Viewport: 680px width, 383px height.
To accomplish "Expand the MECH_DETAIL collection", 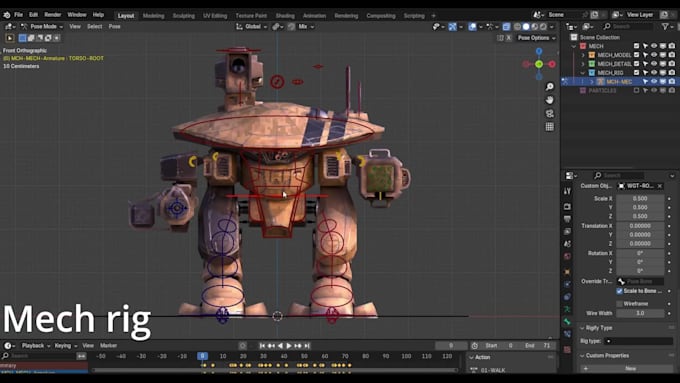I will pos(583,64).
